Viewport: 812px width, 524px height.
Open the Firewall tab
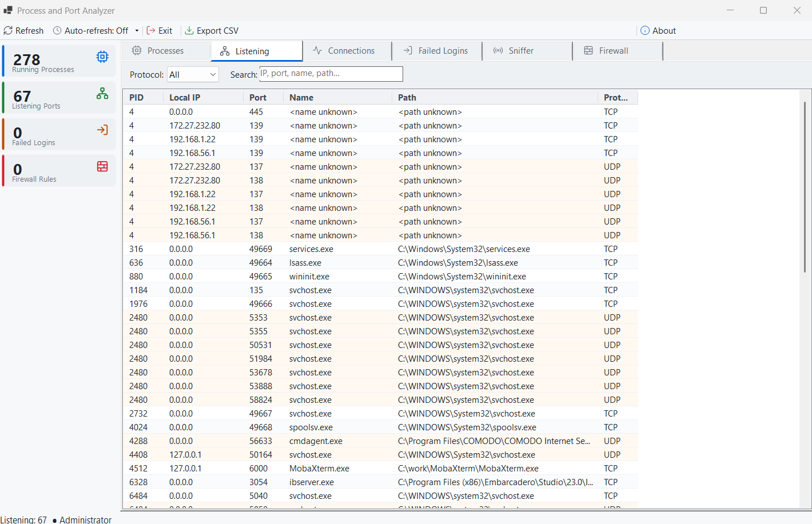pyautogui.click(x=618, y=50)
